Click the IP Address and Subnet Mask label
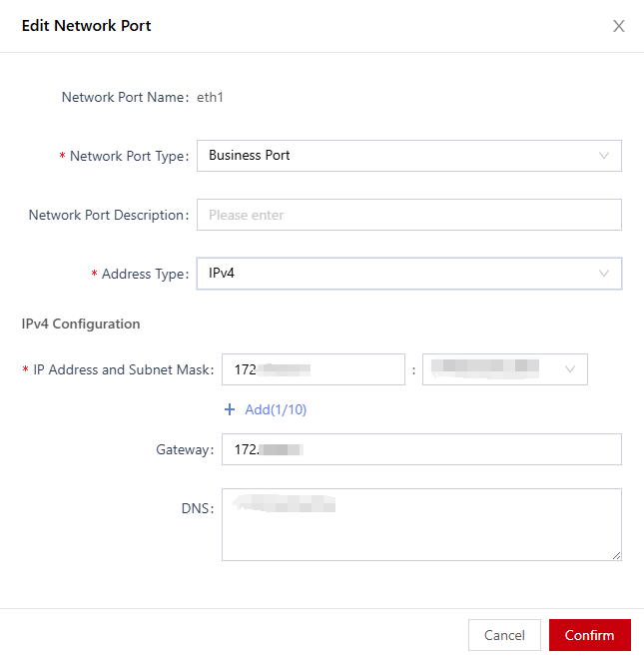 (x=124, y=369)
